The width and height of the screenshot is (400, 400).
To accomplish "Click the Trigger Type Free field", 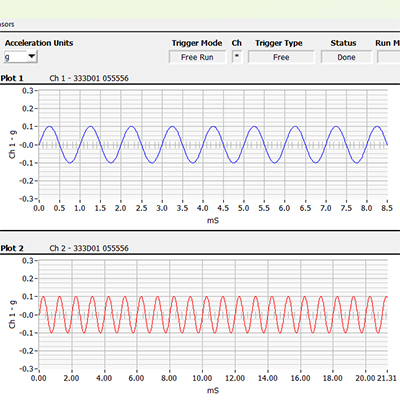I will click(x=281, y=57).
